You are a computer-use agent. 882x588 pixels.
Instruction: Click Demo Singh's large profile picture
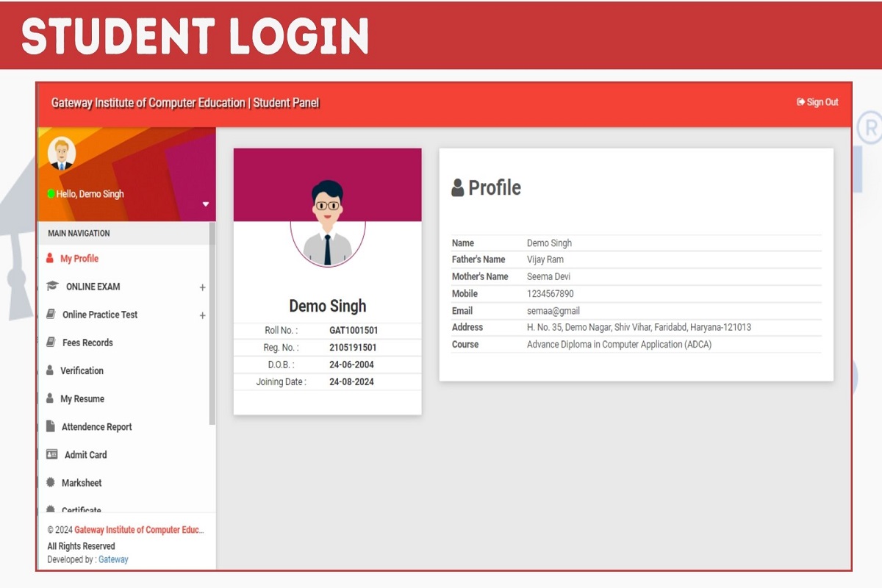(328, 221)
